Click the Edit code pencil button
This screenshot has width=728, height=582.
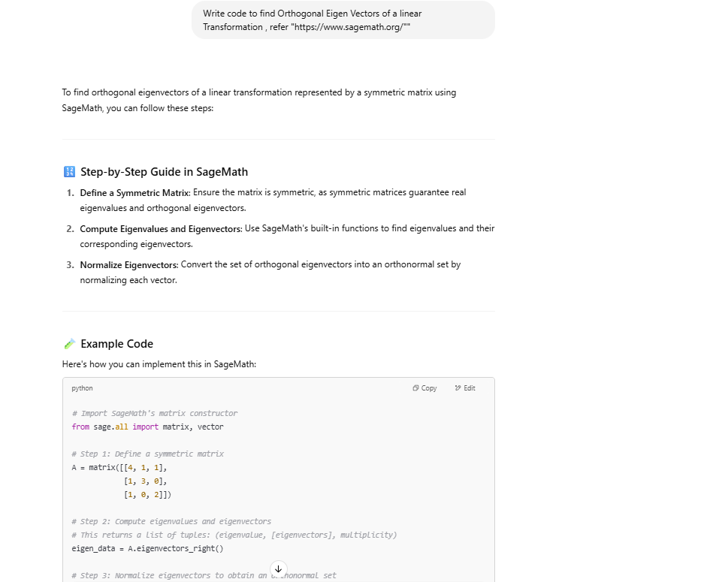465,388
